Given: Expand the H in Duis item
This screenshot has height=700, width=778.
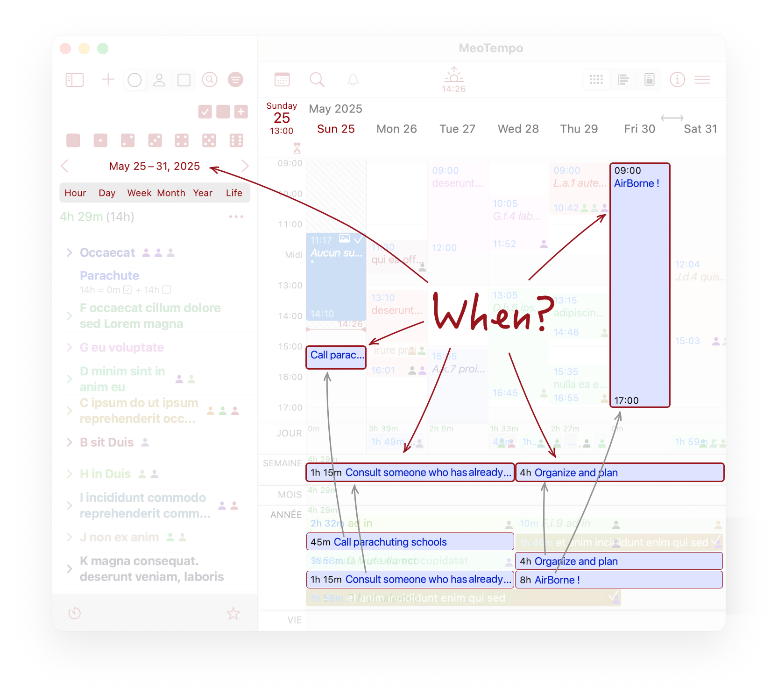Looking at the screenshot, I should pos(70,474).
